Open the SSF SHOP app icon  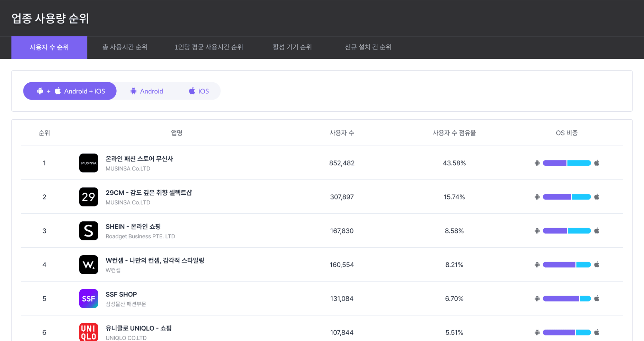[x=89, y=298]
